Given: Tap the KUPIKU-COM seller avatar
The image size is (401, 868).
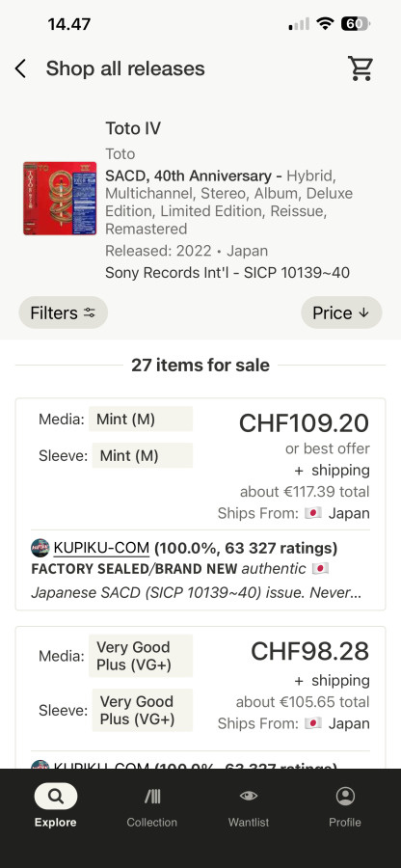Looking at the screenshot, I should [40, 548].
